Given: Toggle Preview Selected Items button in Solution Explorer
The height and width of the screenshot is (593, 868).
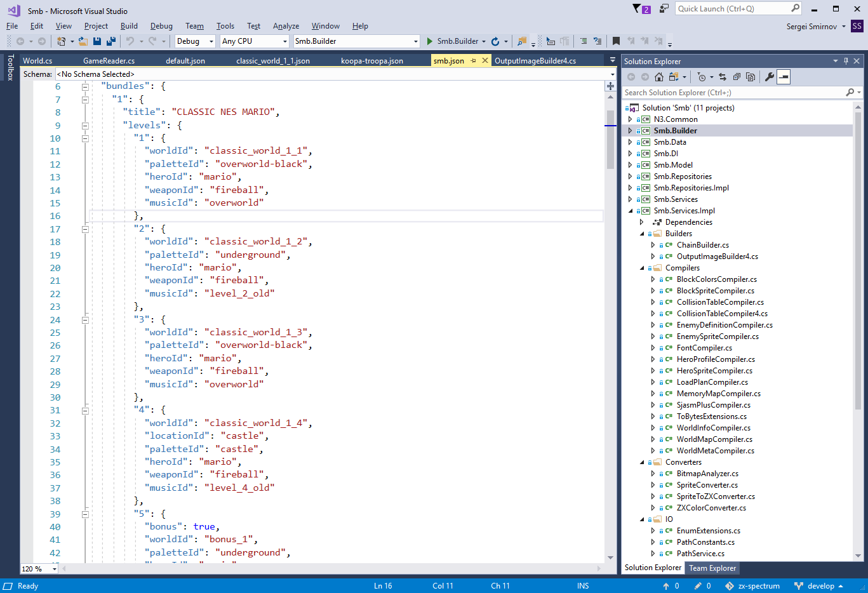Looking at the screenshot, I should [x=784, y=77].
